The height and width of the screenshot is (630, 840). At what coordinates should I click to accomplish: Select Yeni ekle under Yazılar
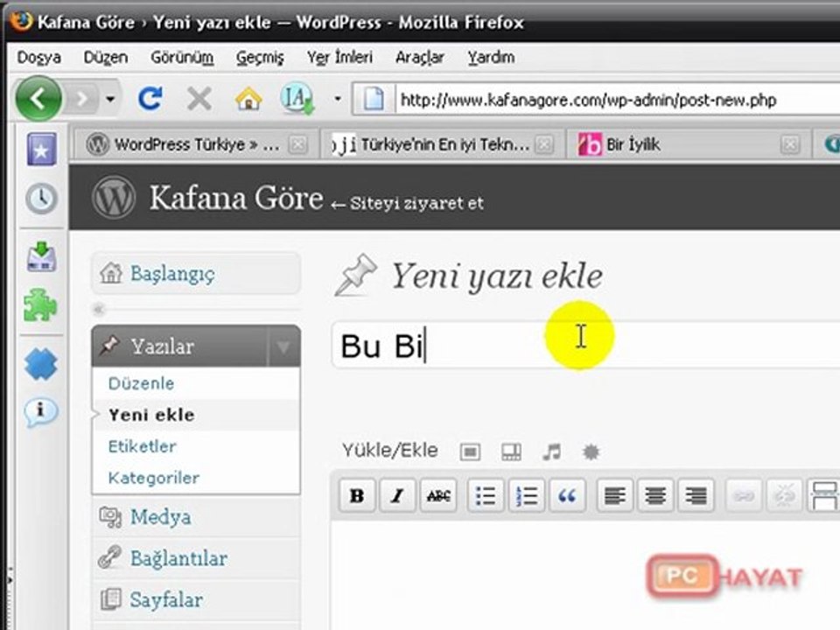[x=151, y=415]
